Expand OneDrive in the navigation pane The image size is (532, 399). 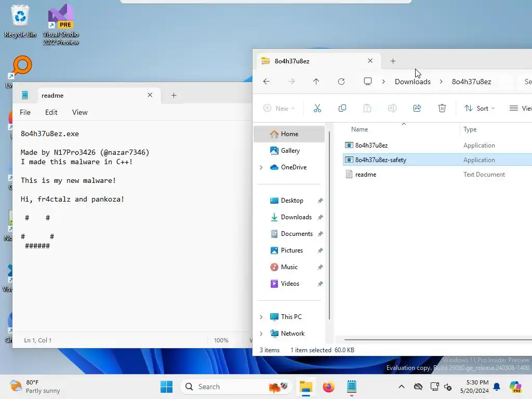[261, 167]
